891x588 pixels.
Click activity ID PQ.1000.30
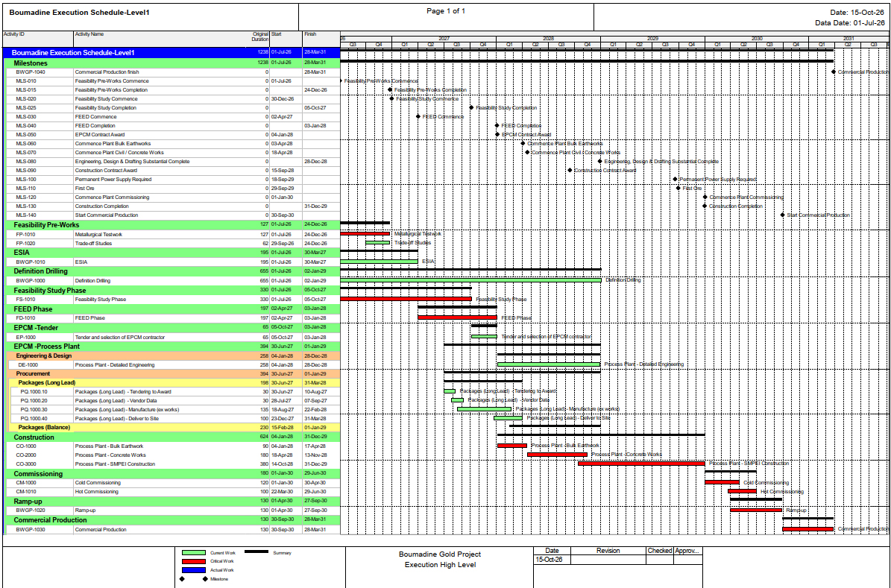coord(34,410)
